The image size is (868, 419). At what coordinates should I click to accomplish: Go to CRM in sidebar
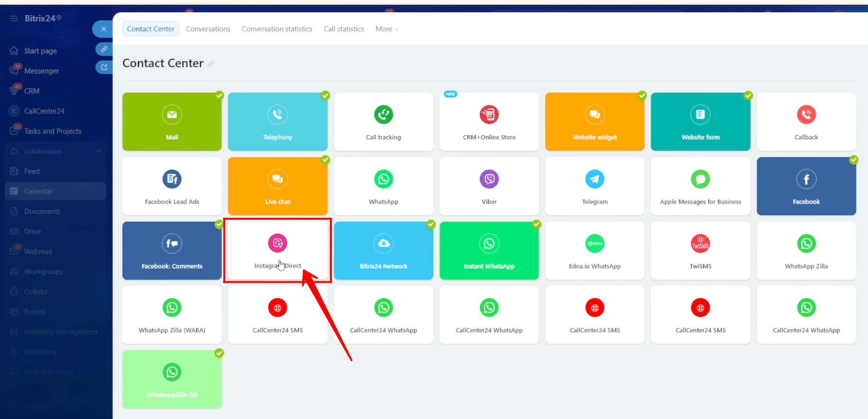point(32,91)
